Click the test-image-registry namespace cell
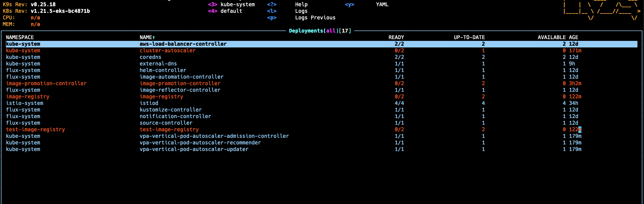 coord(35,130)
